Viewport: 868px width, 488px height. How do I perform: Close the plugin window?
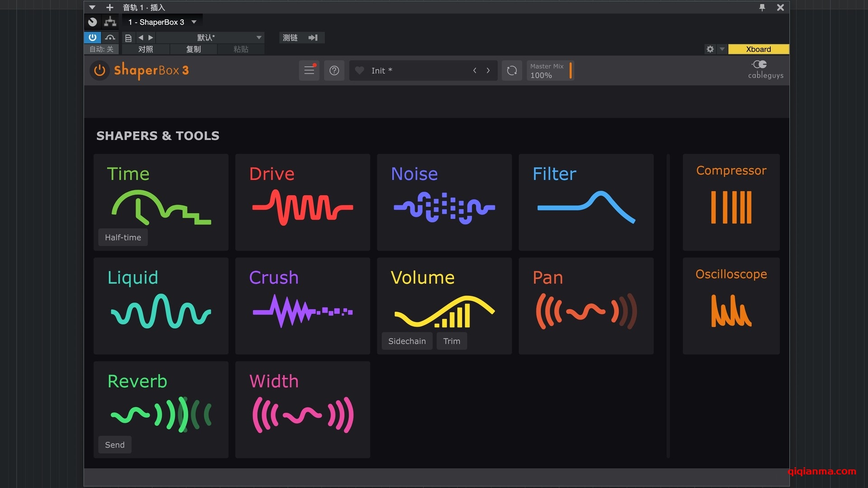(x=780, y=7)
